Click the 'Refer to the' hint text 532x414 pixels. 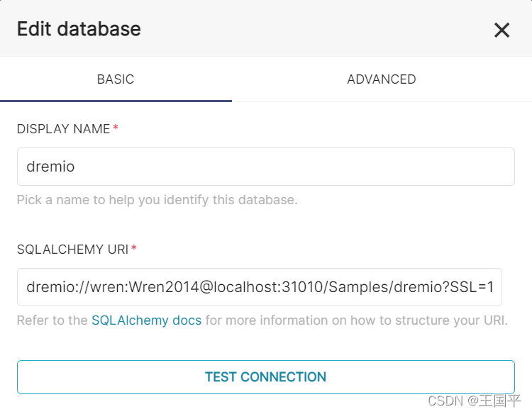coord(52,320)
